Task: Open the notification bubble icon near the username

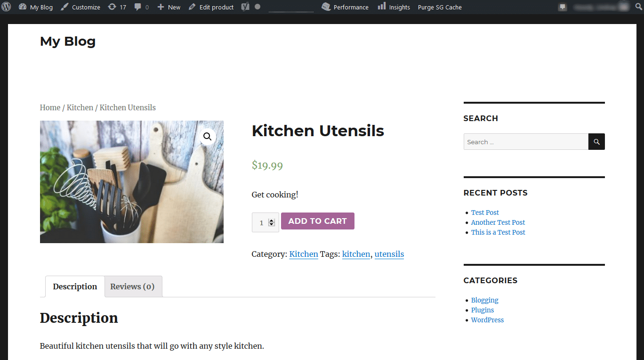Action: 562,7
